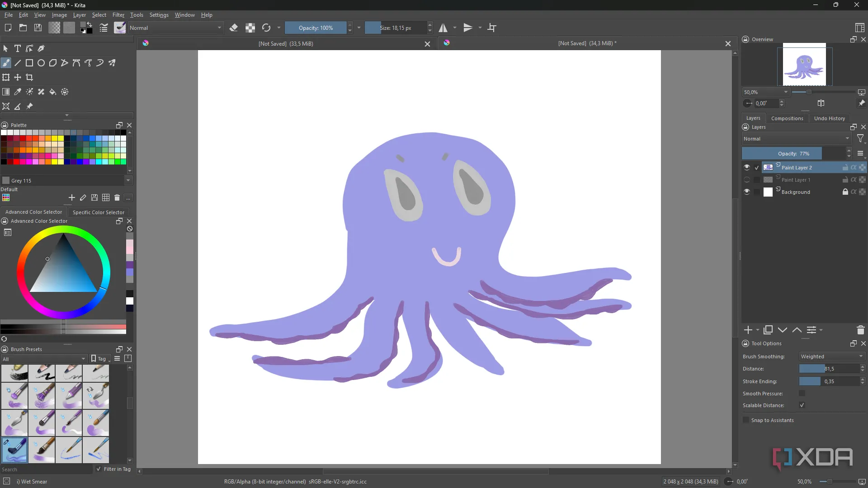The height and width of the screenshot is (488, 868).
Task: Select the Crop tool
Action: click(x=29, y=77)
